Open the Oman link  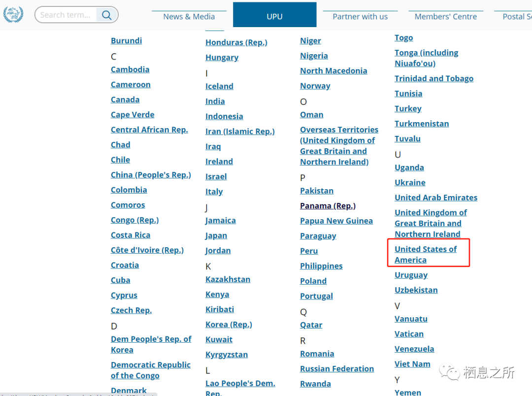click(311, 115)
